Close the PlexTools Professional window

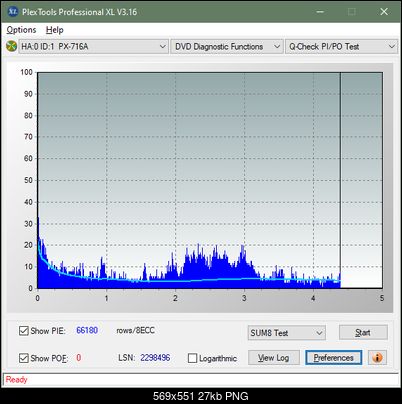(x=384, y=12)
